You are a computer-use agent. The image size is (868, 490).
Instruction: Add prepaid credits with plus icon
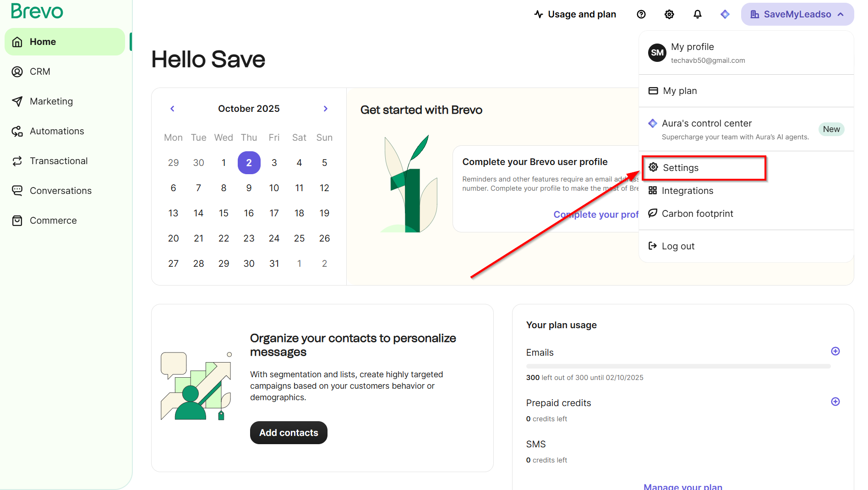coord(835,402)
